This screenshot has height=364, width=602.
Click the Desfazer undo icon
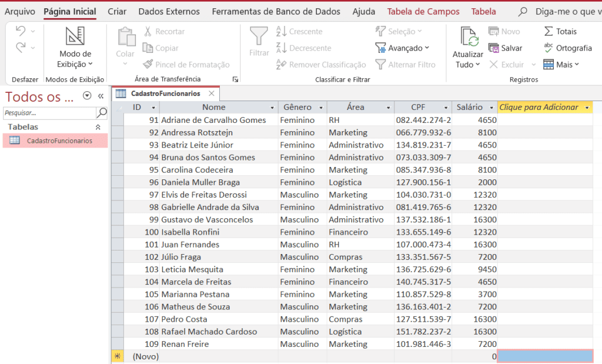tap(18, 31)
